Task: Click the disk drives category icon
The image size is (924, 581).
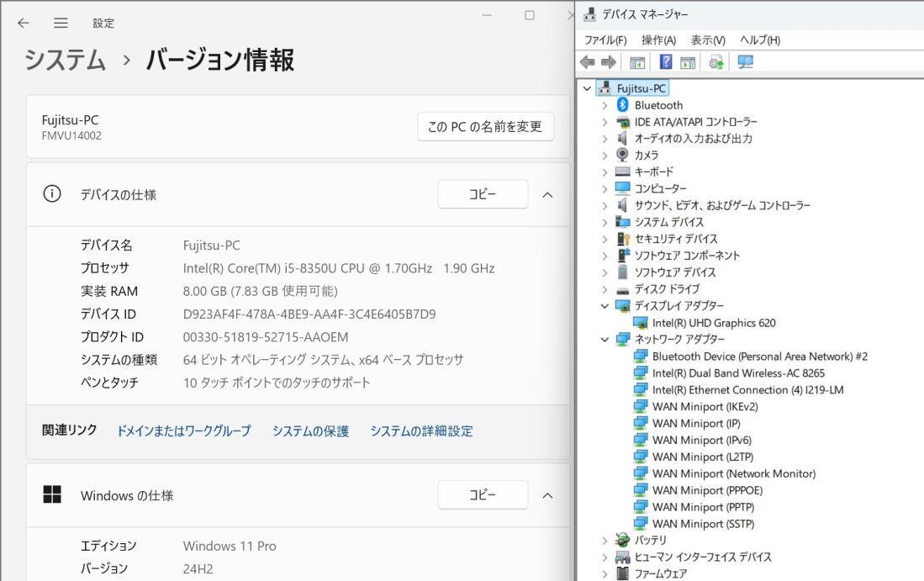Action: (622, 290)
